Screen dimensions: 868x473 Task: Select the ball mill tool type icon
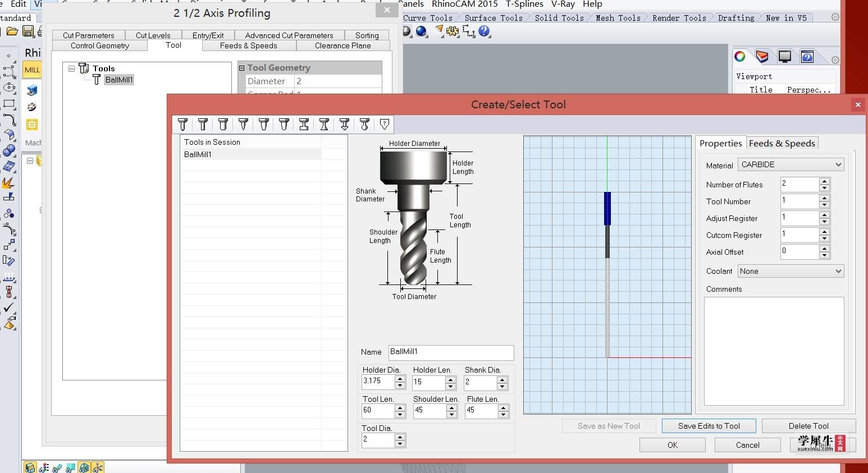point(182,125)
